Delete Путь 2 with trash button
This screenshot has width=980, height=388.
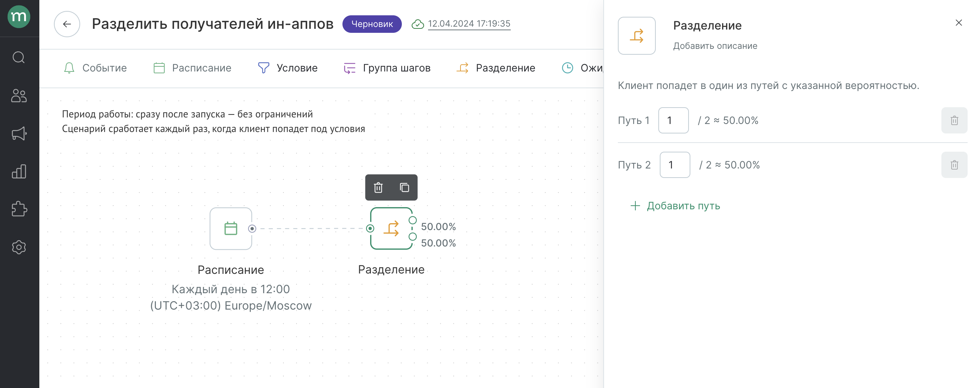click(x=954, y=165)
